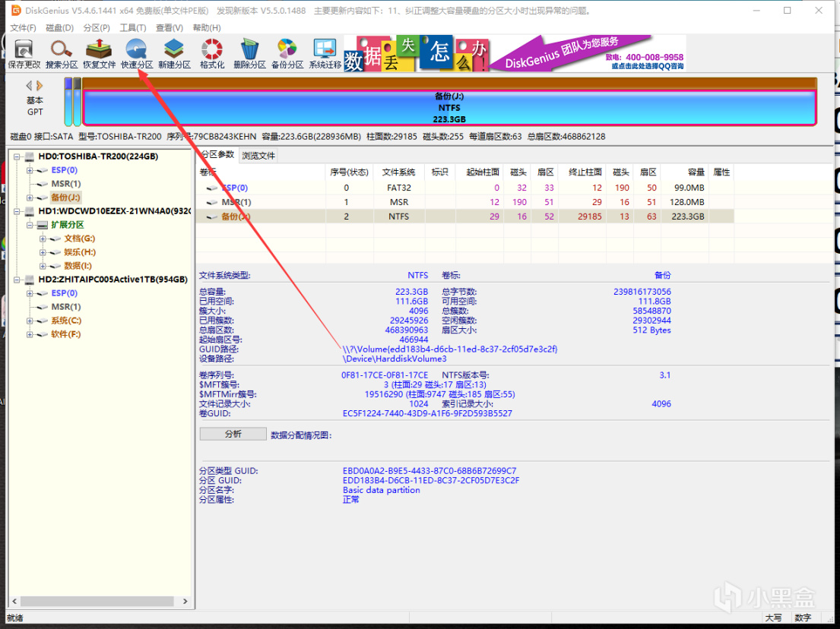Click the 容量 column header
Viewport: 840px width, 629px height.
coord(685,172)
